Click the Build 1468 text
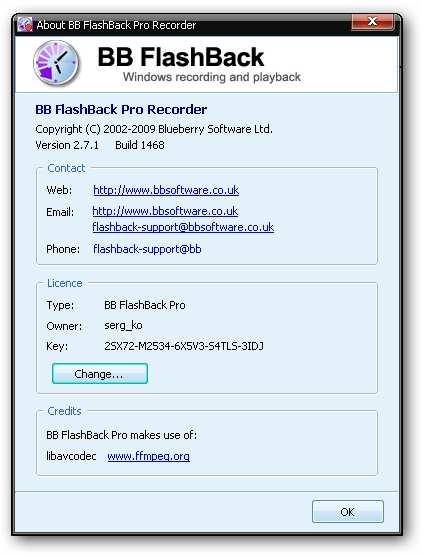This screenshot has width=422, height=555. (x=140, y=145)
